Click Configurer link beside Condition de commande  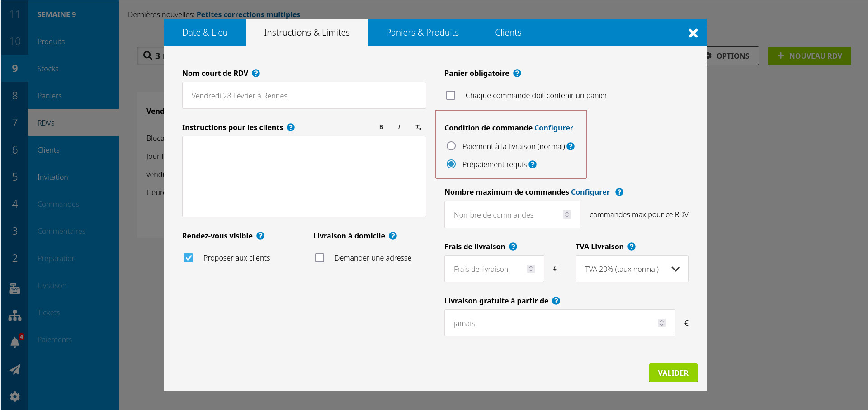[x=553, y=128]
